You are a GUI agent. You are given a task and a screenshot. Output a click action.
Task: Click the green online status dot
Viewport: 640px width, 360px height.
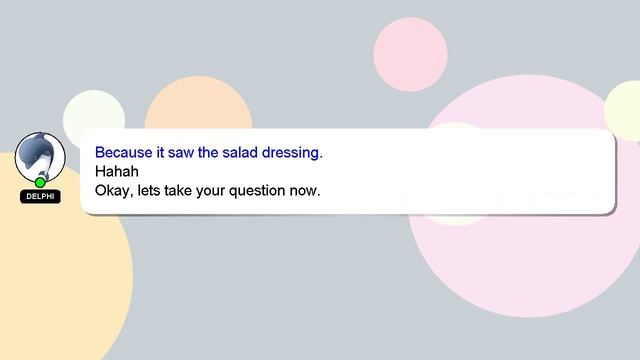(40, 182)
